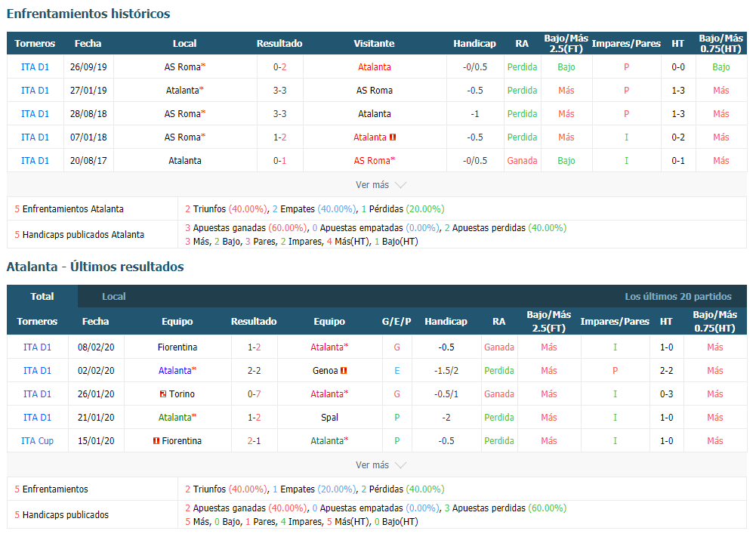The width and height of the screenshot is (756, 537).
Task: Click the 5 Handicaps publicados Atalanta label
Action: click(79, 234)
